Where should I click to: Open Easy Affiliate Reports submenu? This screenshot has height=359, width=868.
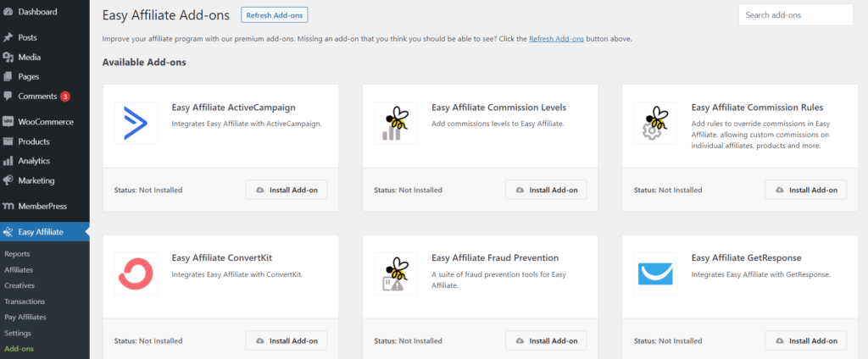pyautogui.click(x=18, y=254)
